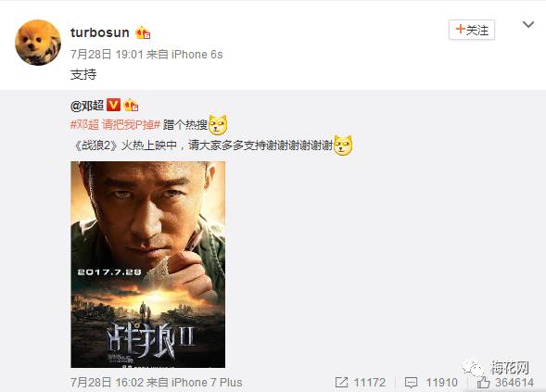Open comments via the speech bubble icon
546x392 pixels.
pyautogui.click(x=412, y=383)
